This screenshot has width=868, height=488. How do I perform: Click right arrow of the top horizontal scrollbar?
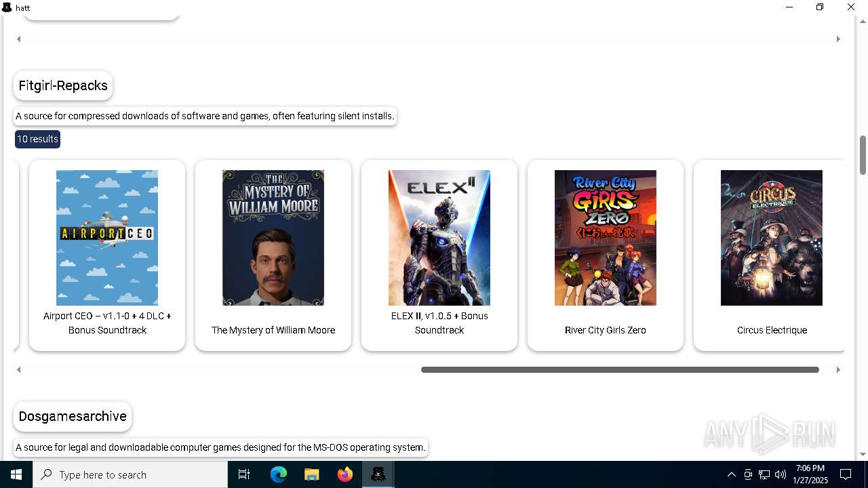tap(838, 39)
